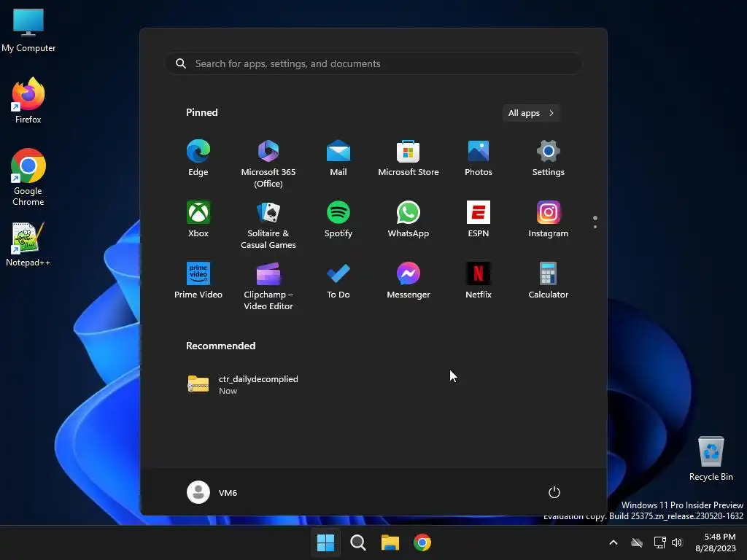The width and height of the screenshot is (747, 560).
Task: Launch the ESPN app
Action: point(479,219)
